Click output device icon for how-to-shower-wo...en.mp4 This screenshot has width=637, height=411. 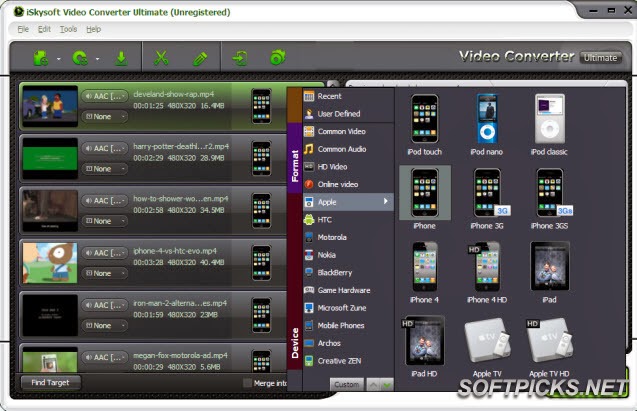pos(261,211)
